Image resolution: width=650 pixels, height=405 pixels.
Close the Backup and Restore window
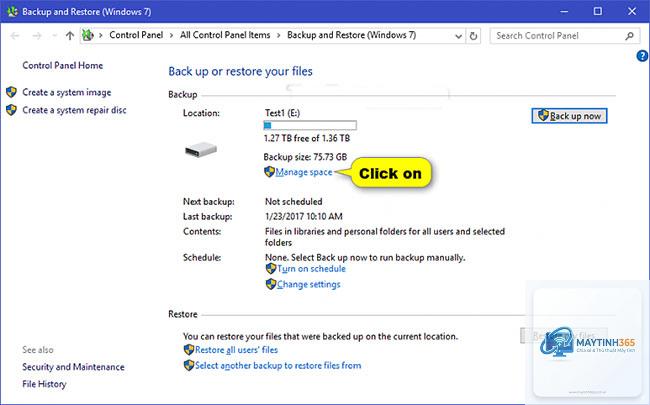(632, 12)
